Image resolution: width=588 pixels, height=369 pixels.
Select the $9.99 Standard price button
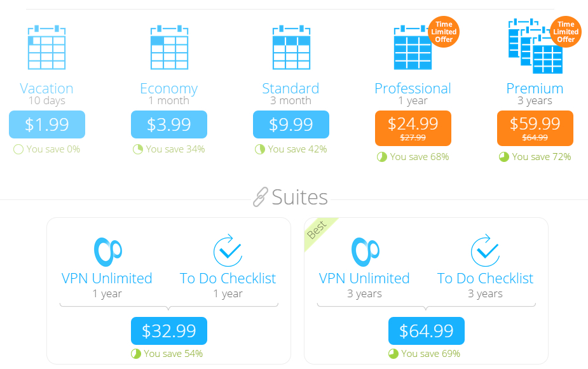point(291,124)
